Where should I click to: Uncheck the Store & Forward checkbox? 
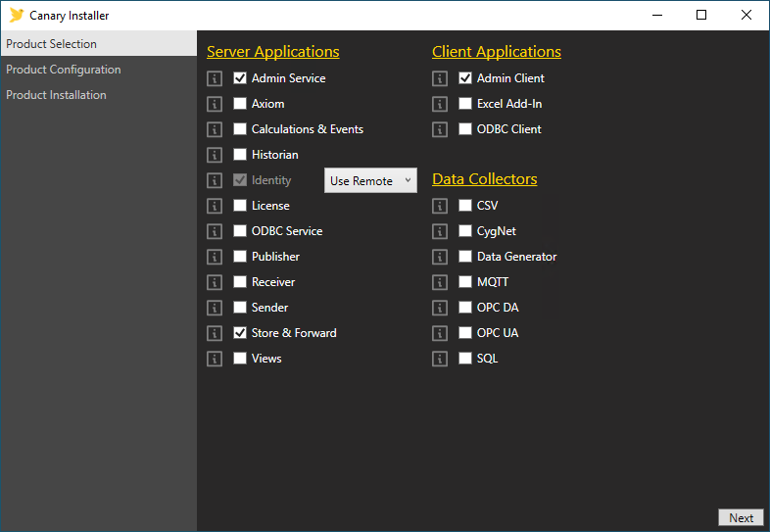click(x=240, y=333)
